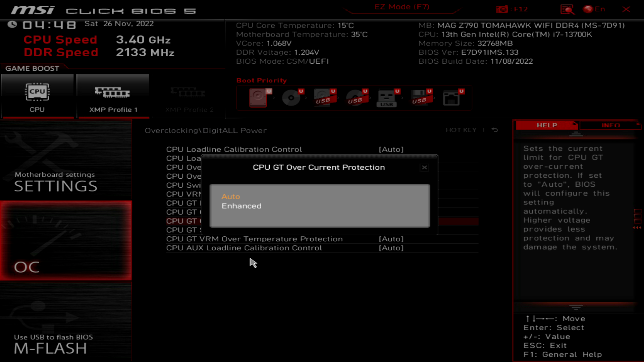
Task: Click the Boot Priority heading
Action: (262, 80)
